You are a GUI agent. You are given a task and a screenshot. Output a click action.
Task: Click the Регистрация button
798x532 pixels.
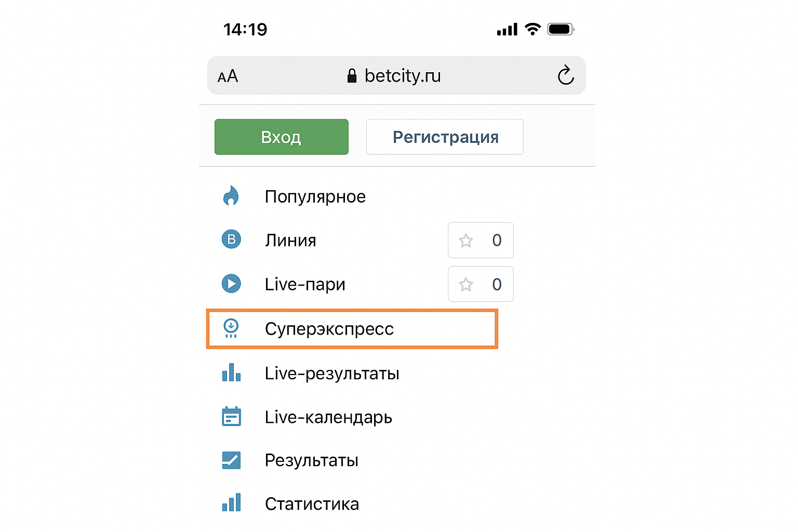point(445,137)
